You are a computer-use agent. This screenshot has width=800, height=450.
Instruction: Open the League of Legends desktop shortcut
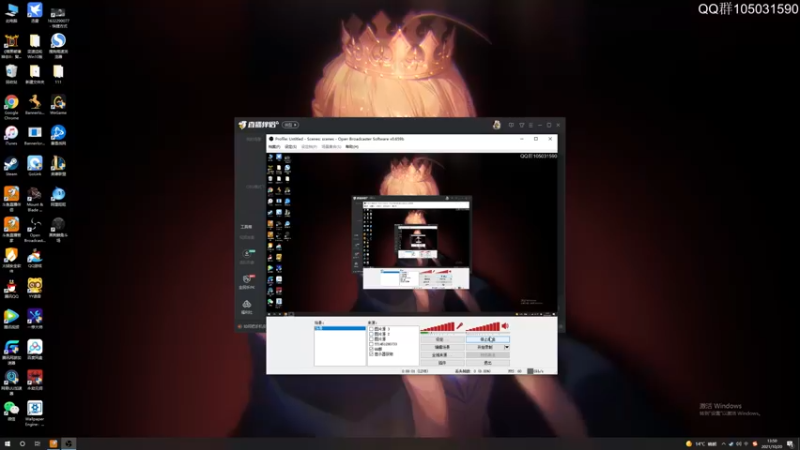pyautogui.click(x=58, y=164)
